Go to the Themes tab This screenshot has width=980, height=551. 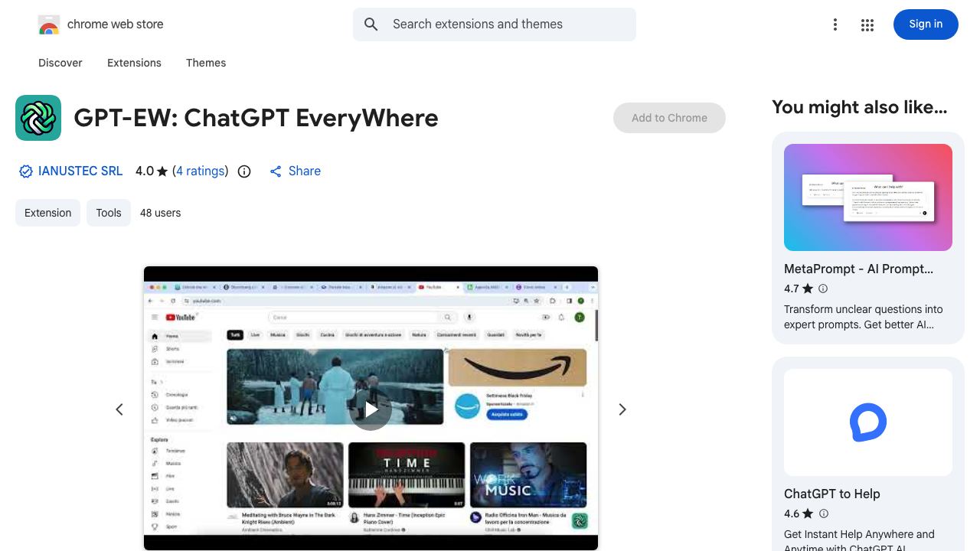(x=206, y=63)
